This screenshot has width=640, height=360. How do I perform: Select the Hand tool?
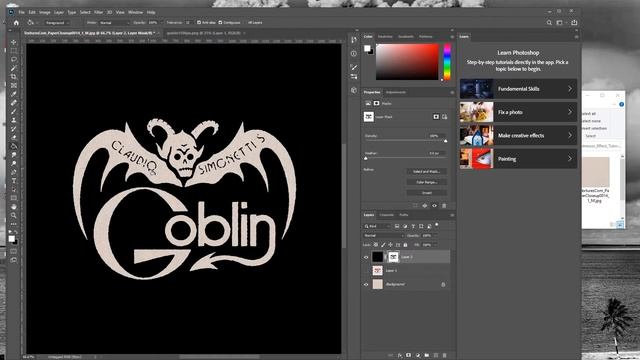pos(13,207)
